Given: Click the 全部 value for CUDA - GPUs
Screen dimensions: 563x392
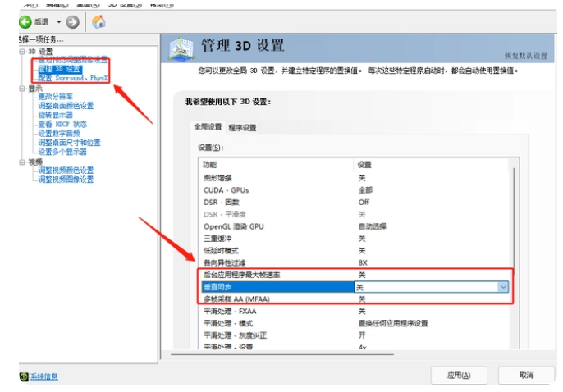Looking at the screenshot, I should click(x=365, y=190).
